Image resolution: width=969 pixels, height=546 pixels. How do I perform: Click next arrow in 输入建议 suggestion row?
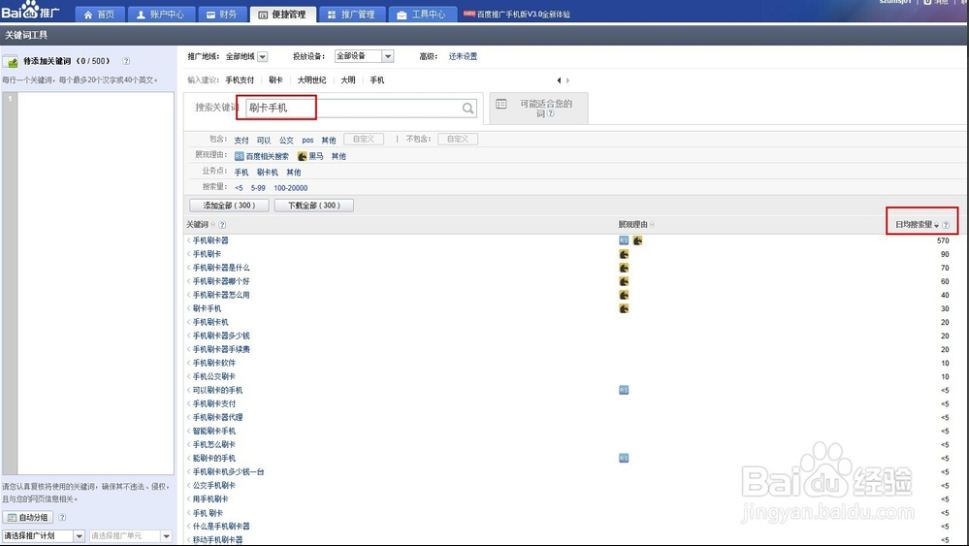568,80
